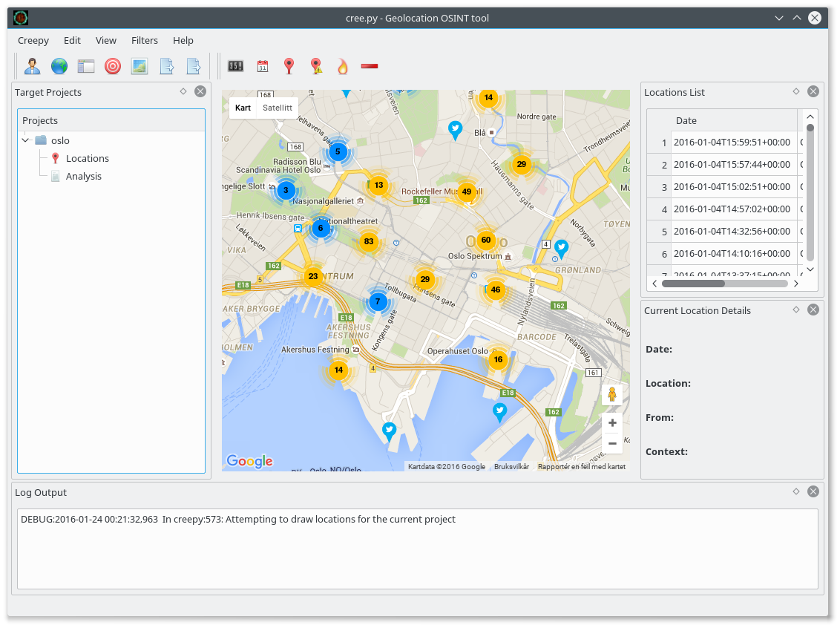This screenshot has height=628, width=840.
Task: Click the red minus icon in toolbar
Action: coord(369,66)
